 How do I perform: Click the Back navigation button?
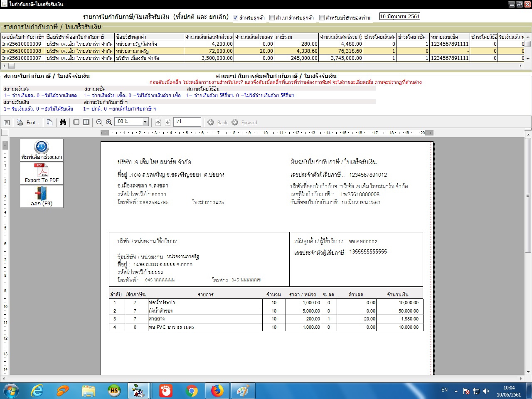[217, 122]
